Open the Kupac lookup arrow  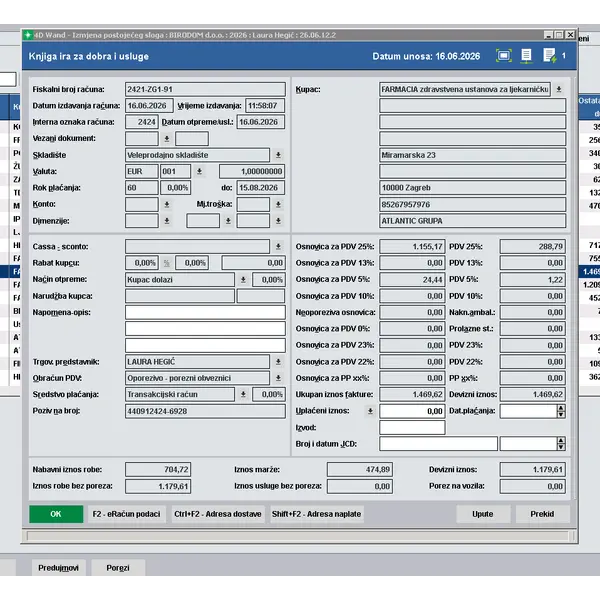(x=559, y=89)
